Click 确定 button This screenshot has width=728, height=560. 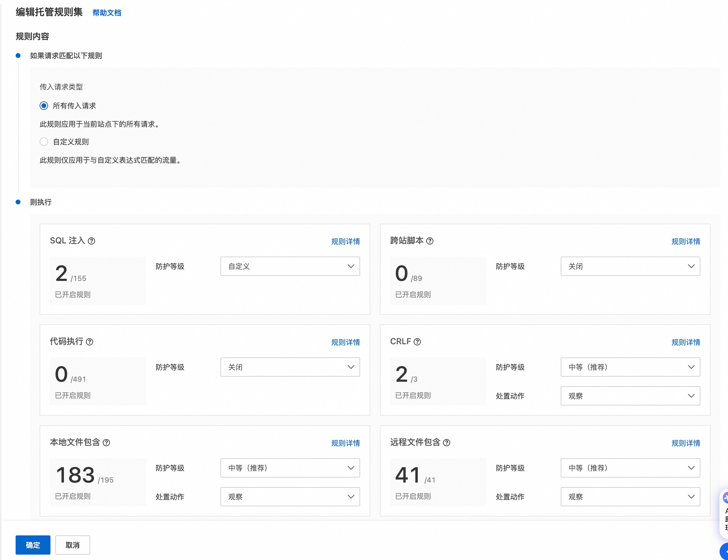click(33, 545)
